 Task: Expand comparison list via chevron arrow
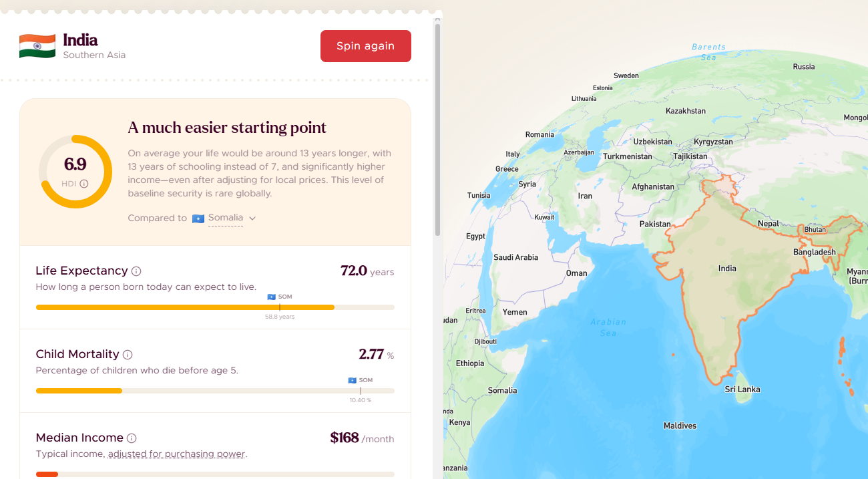252,218
